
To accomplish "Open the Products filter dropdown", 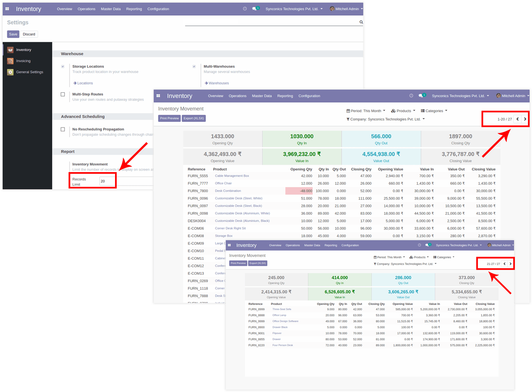I will tap(403, 111).
